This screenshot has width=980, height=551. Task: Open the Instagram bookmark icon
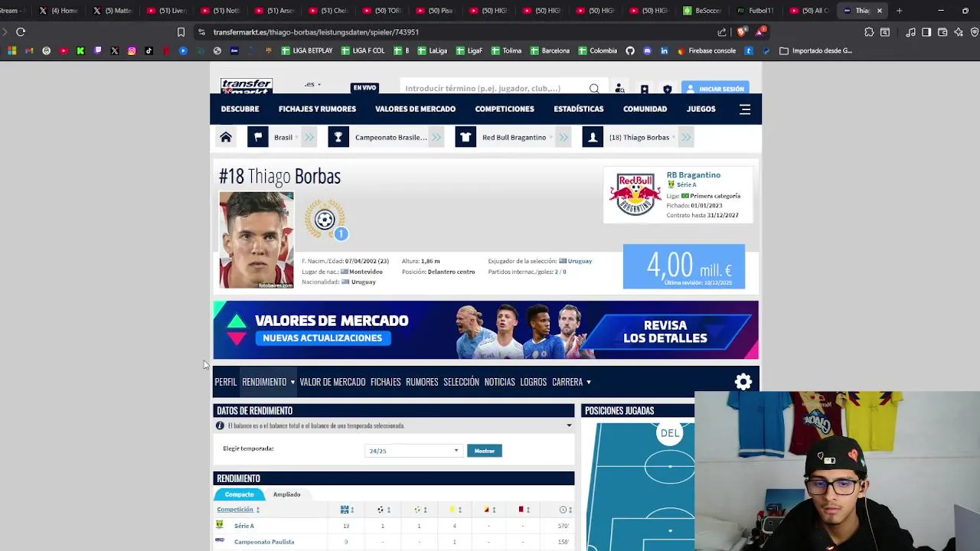[132, 51]
